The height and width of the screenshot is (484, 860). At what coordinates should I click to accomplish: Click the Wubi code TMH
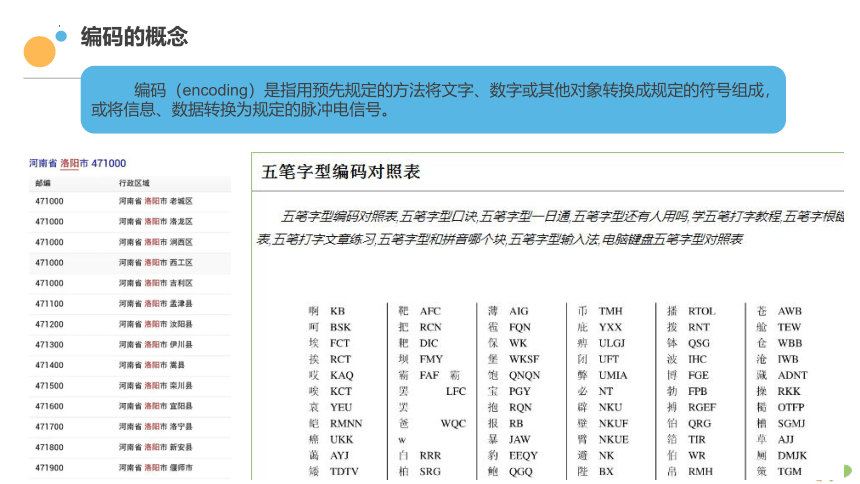pos(610,311)
